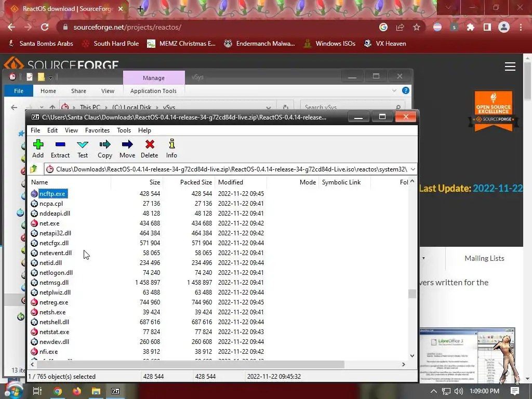Select the netstat.exe file
Viewport: 532px width, 399px height.
click(x=54, y=332)
